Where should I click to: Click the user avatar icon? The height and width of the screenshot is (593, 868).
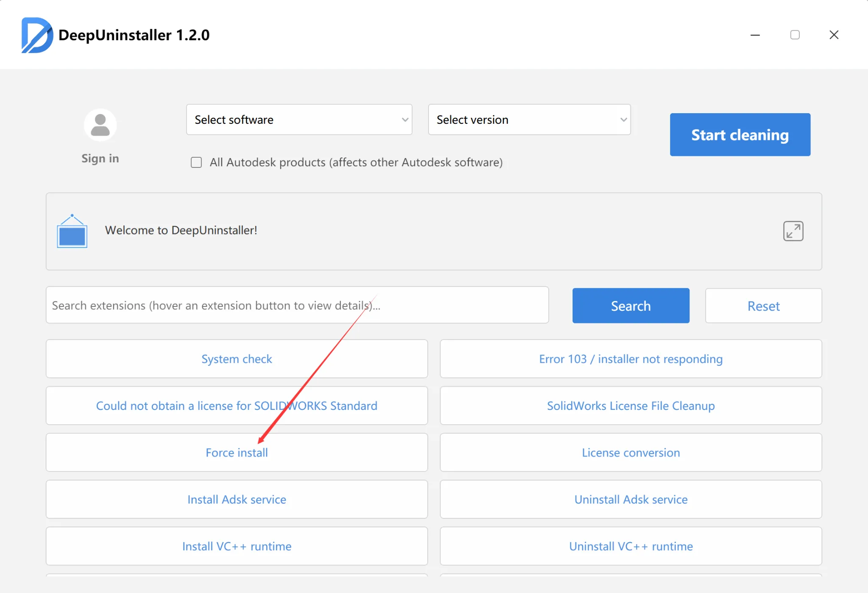pos(100,125)
